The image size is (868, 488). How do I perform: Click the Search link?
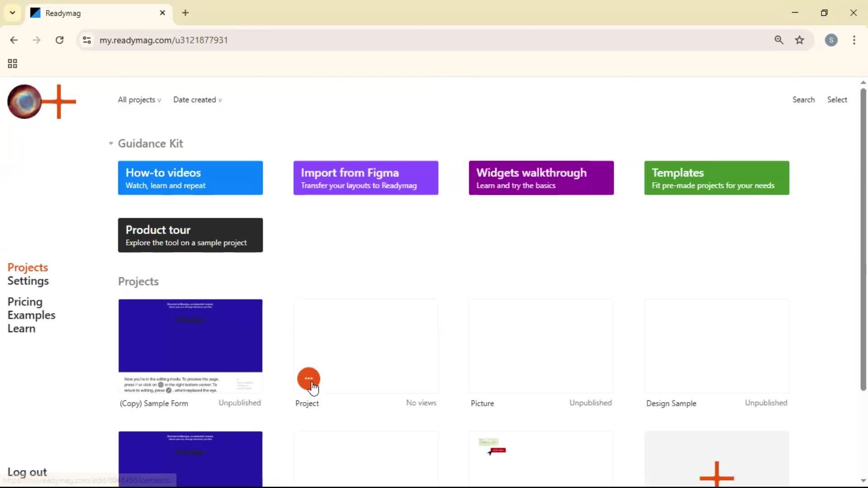(x=803, y=100)
